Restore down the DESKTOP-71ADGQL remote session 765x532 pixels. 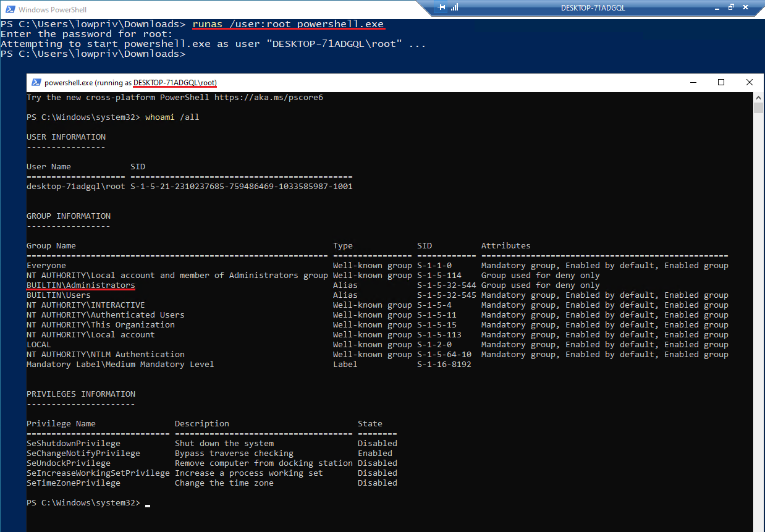point(731,7)
